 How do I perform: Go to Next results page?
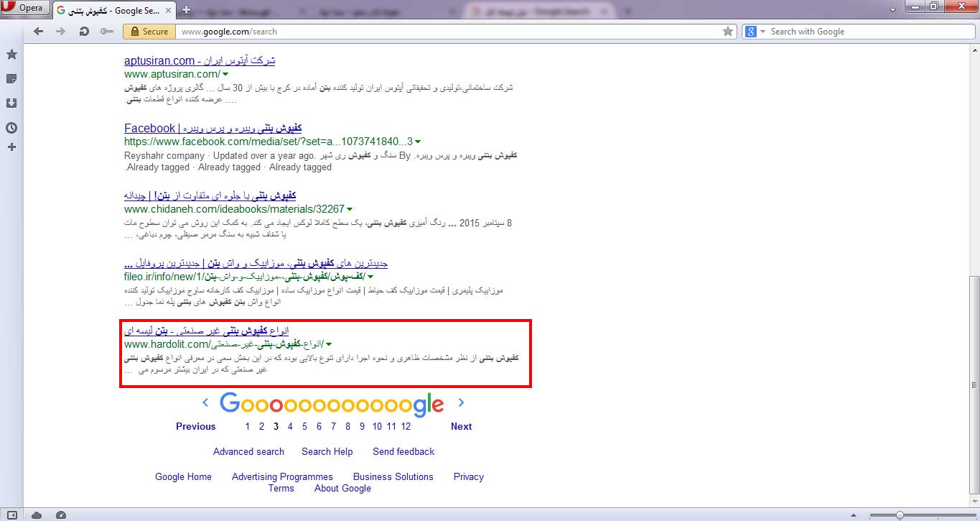coord(461,426)
